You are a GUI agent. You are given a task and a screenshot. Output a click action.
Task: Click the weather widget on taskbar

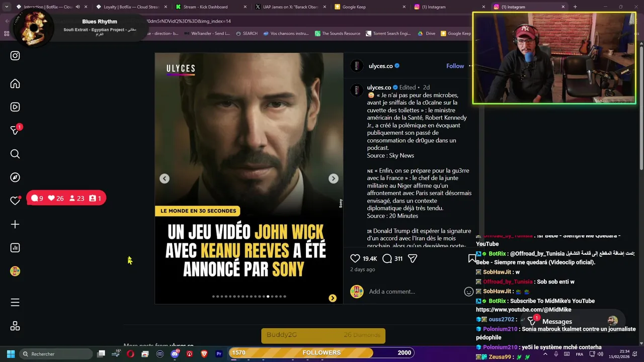coord(116,353)
